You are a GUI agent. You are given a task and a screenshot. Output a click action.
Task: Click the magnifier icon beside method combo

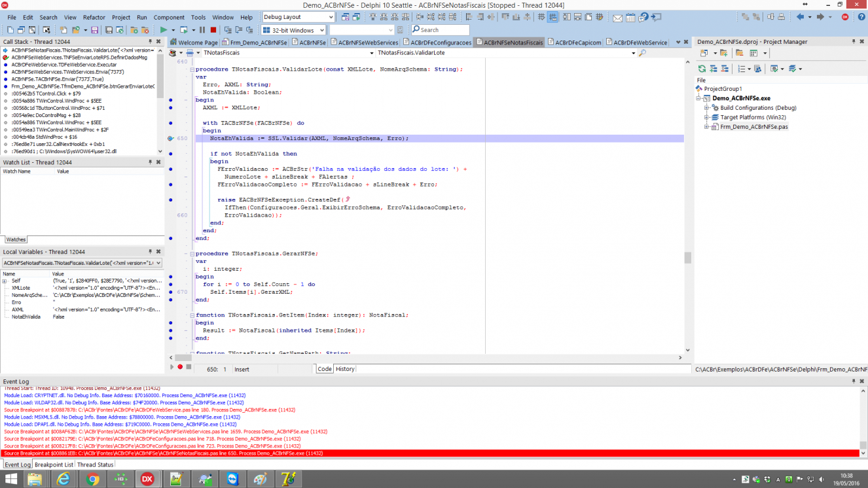click(x=642, y=53)
